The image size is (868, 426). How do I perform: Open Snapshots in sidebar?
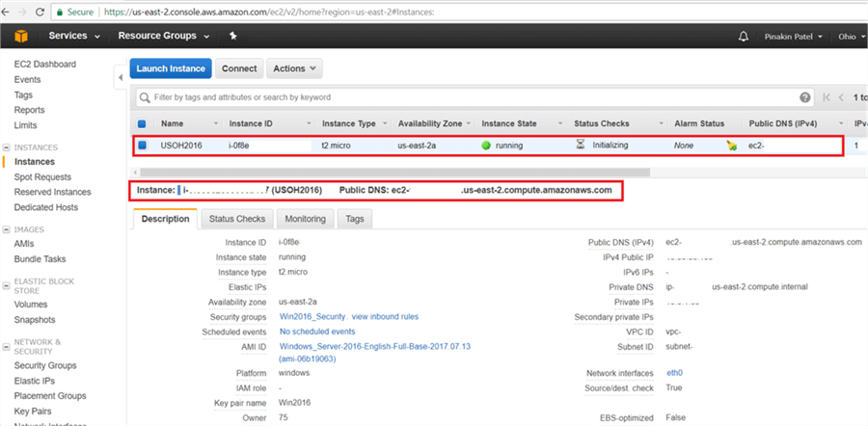pos(35,320)
